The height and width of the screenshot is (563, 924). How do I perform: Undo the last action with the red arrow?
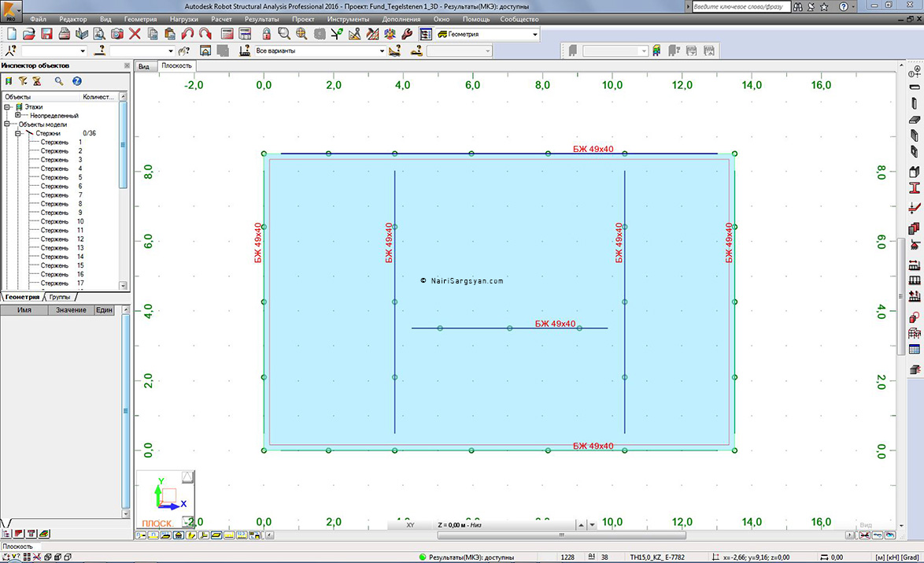tap(187, 34)
